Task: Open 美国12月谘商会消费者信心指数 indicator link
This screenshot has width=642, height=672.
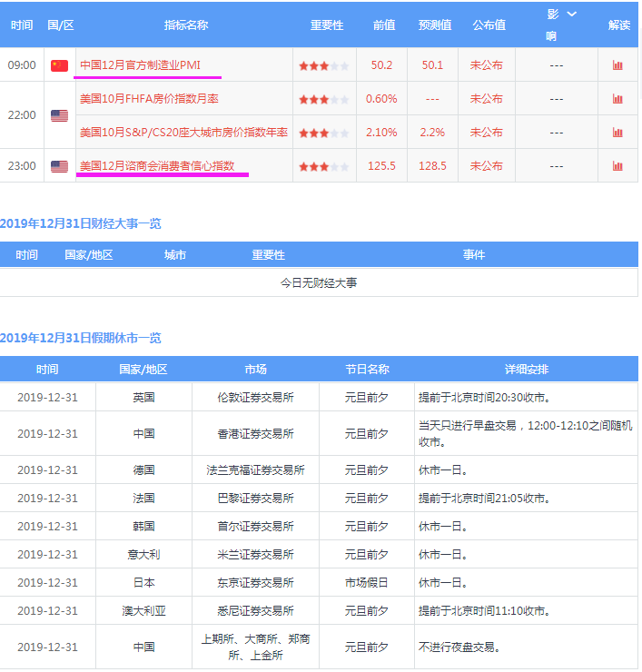Action: coord(157,166)
